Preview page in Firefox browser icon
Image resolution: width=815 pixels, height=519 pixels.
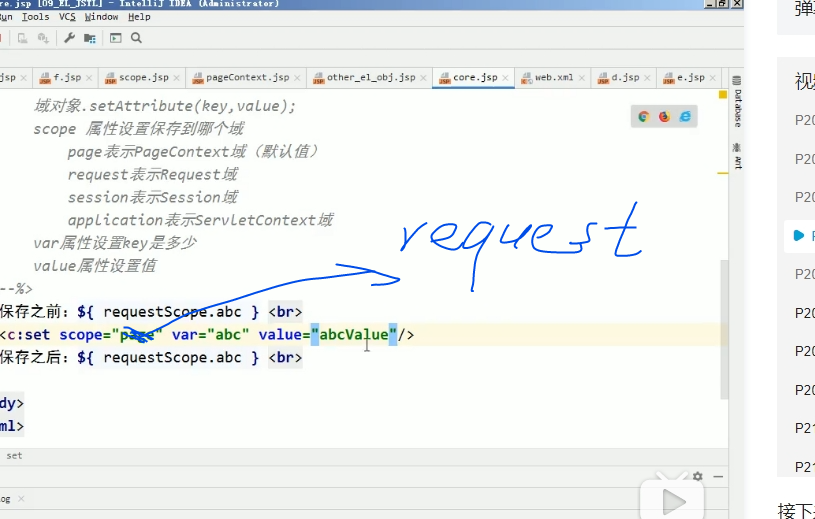(664, 116)
